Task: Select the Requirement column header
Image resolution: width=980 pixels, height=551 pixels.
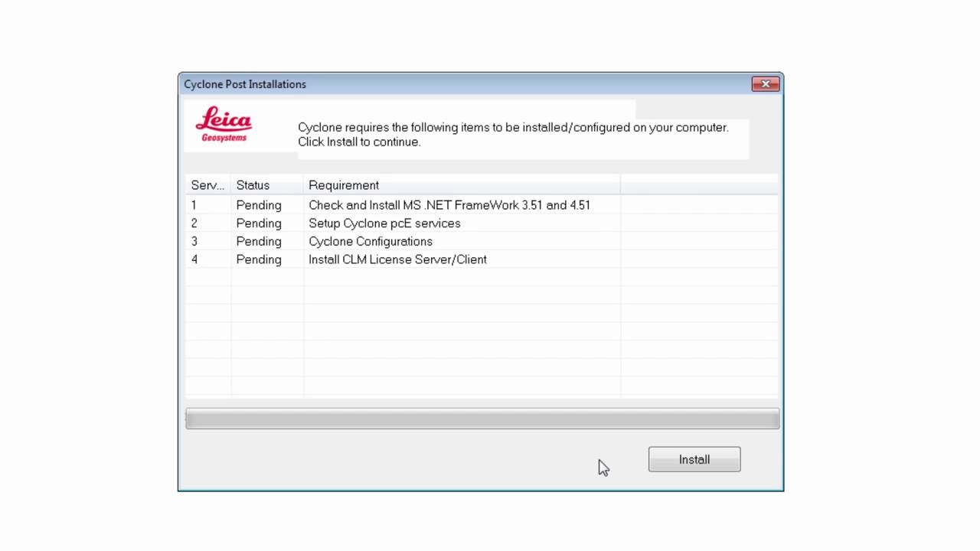Action: (x=462, y=185)
